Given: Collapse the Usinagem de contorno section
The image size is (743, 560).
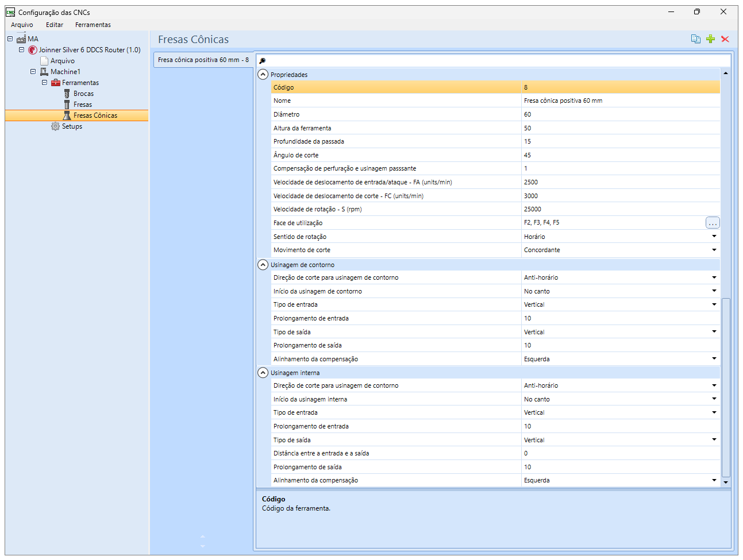Looking at the screenshot, I should point(263,265).
